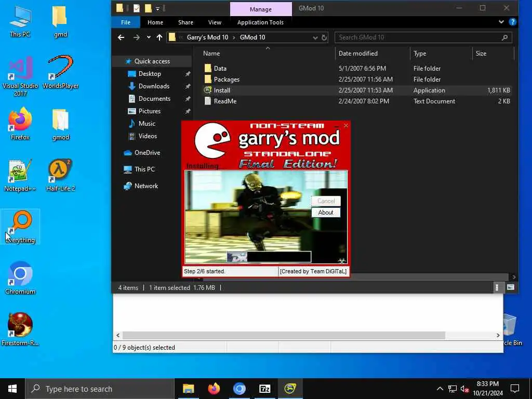Viewport: 532px width, 399px height.
Task: Go back in File Explorer
Action: (121, 37)
